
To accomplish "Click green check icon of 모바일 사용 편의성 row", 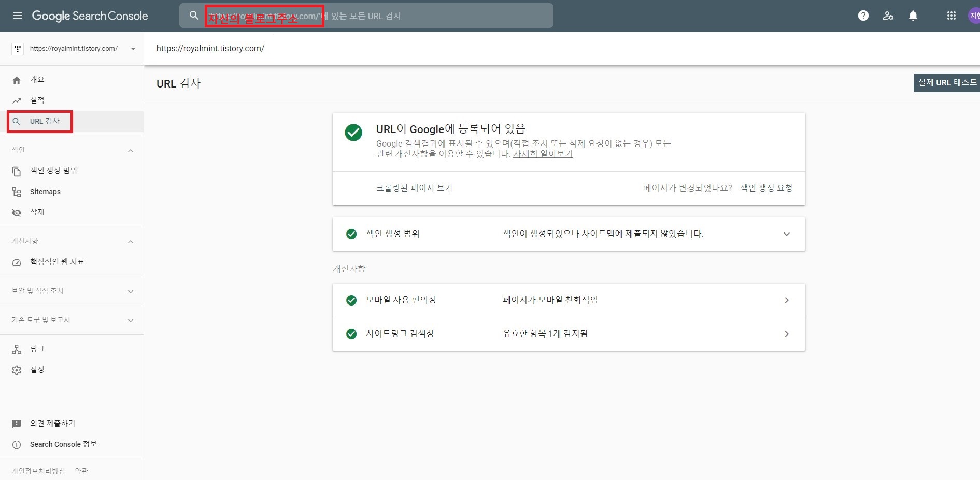I will tap(351, 300).
